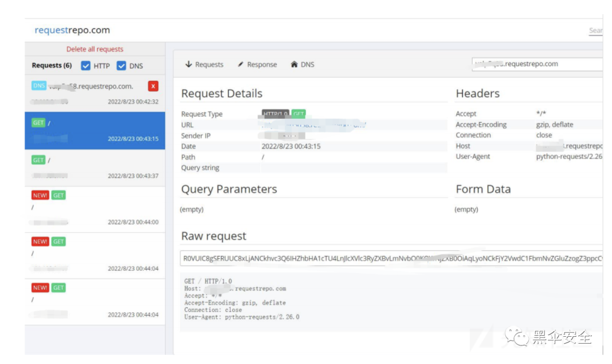Click NEW! badge on 00:44:00 request

pyautogui.click(x=40, y=195)
